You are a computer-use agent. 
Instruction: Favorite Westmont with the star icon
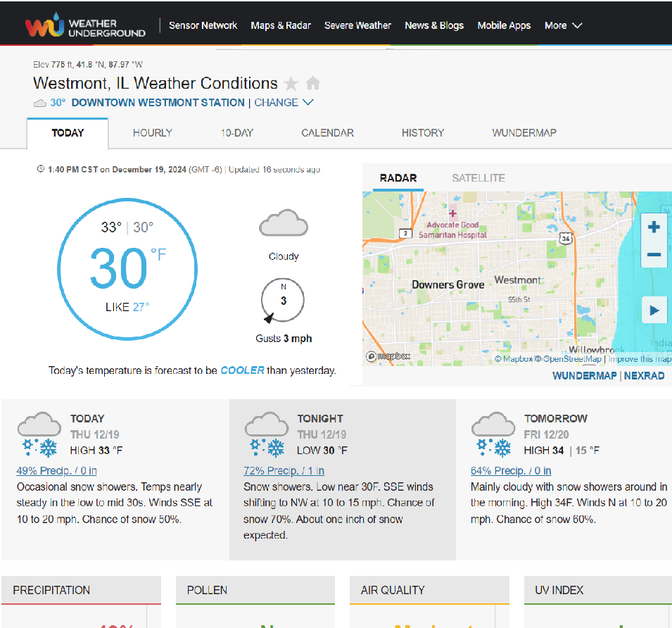click(x=291, y=84)
